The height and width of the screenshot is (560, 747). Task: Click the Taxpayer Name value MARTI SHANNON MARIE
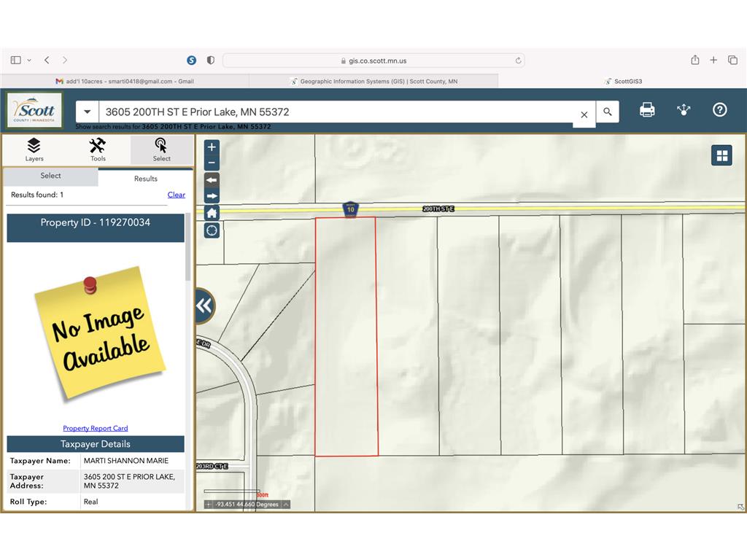click(126, 461)
